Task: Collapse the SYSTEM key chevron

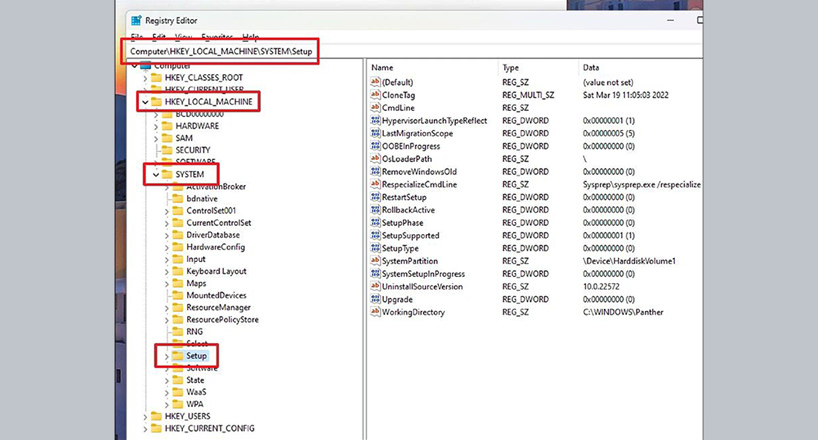Action: pyautogui.click(x=156, y=174)
